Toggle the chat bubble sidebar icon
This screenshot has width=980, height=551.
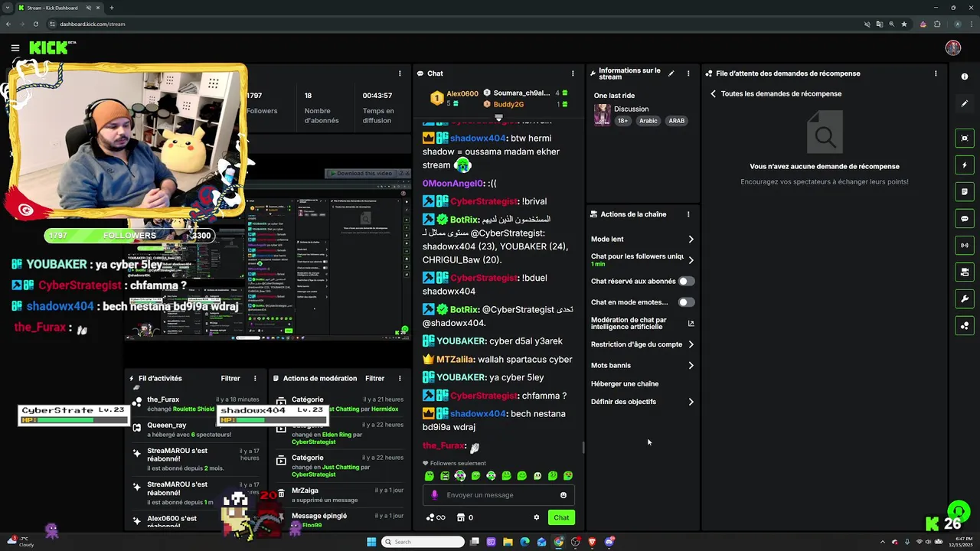[x=965, y=218]
